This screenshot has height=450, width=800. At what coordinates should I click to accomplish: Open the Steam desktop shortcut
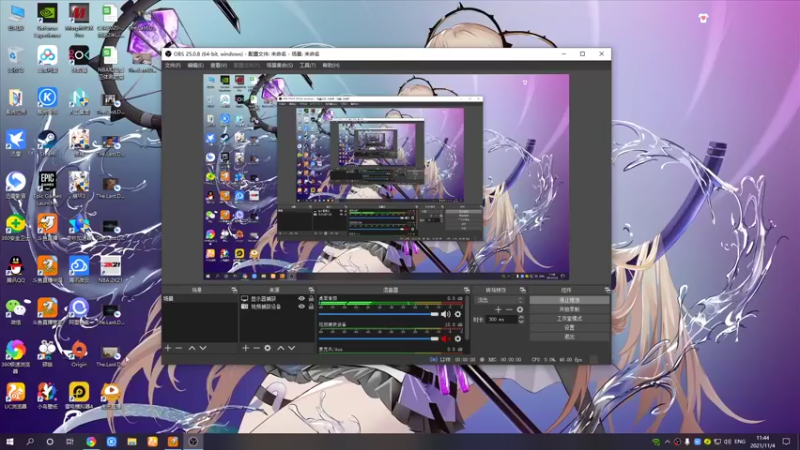point(47,143)
